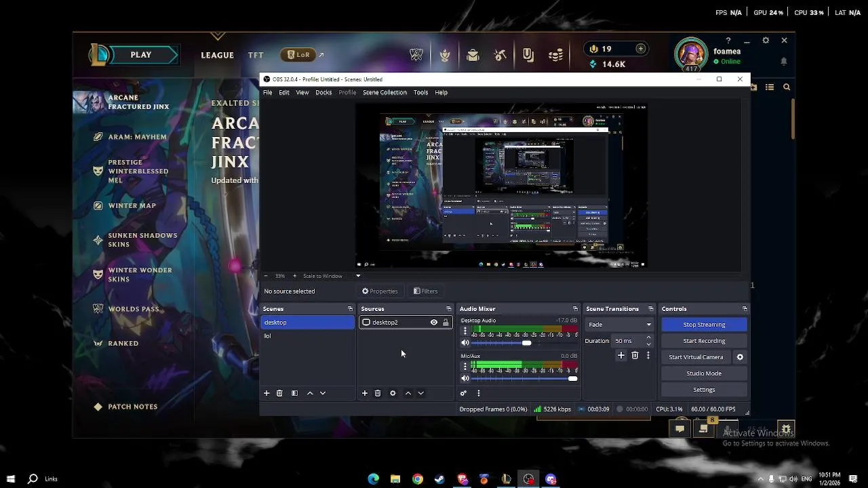Toggle Studio Mode button
This screenshot has width=868, height=488.
tap(704, 373)
